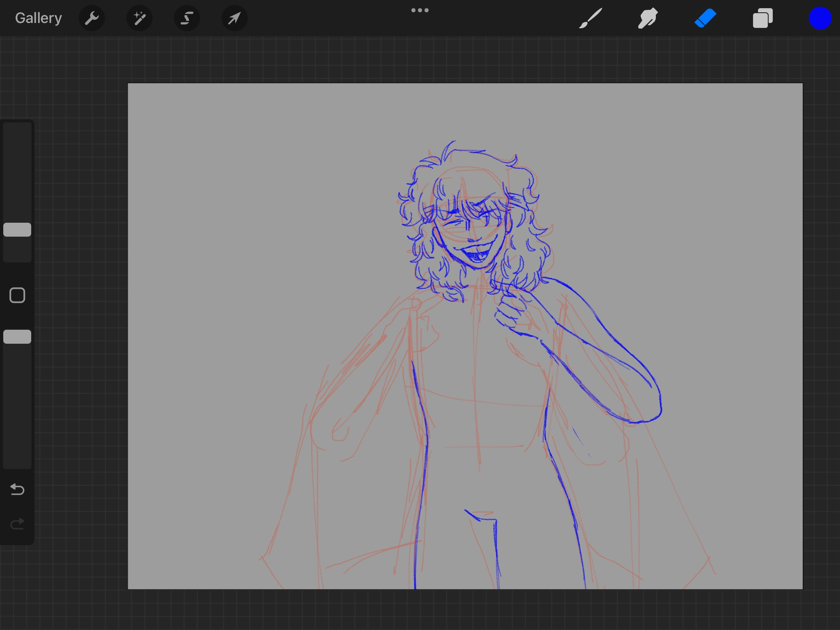The image size is (840, 630).
Task: Open the blue color picker swatch
Action: pyautogui.click(x=820, y=18)
